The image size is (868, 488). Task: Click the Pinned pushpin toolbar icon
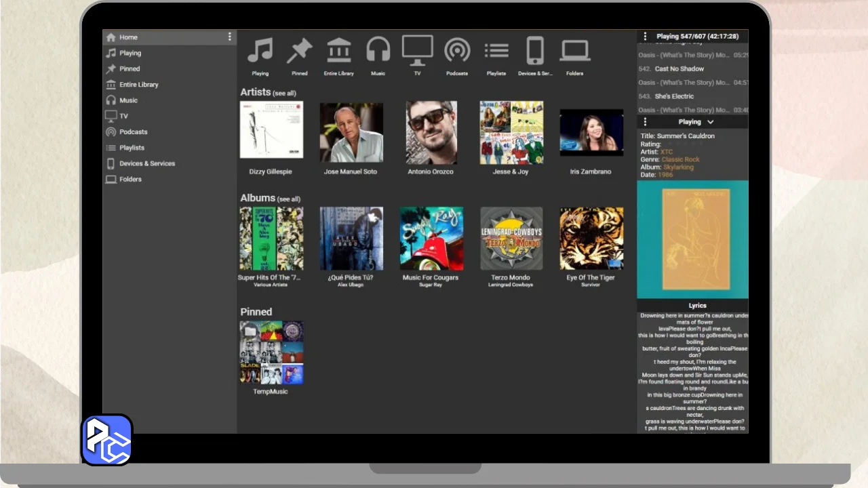coord(299,51)
